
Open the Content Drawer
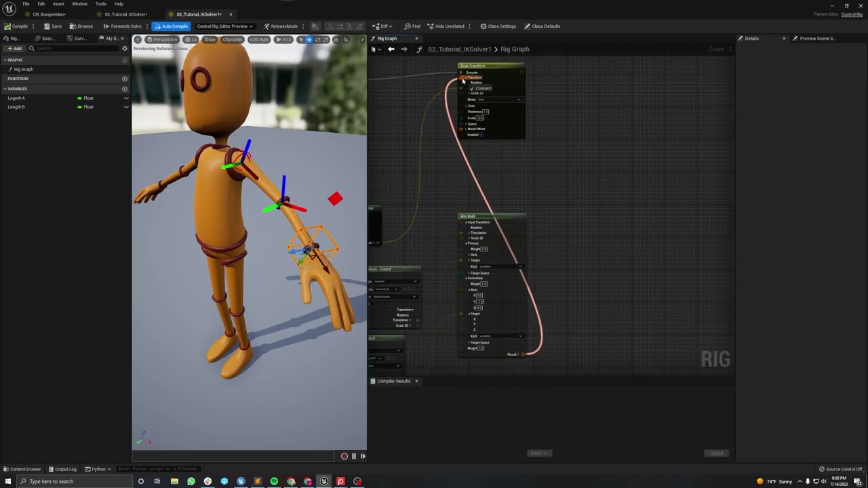pos(22,469)
